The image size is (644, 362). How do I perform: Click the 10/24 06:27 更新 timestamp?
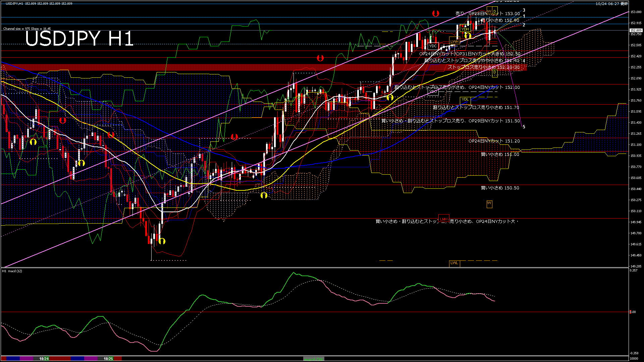[611, 4]
